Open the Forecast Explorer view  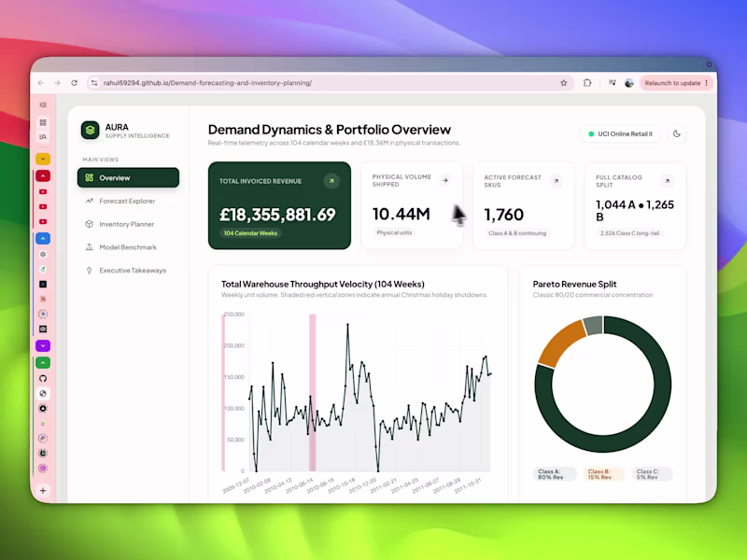pyautogui.click(x=128, y=201)
